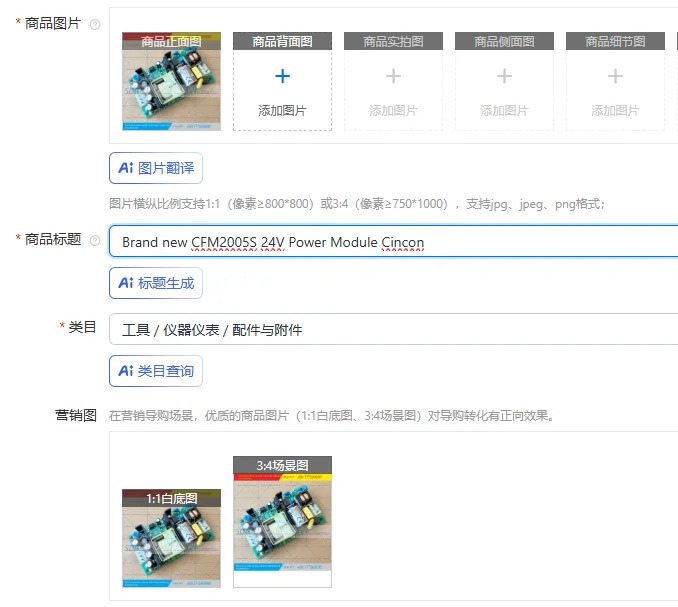This screenshot has width=678, height=607.
Task: Open the 商品正面图 product thumbnail
Action: click(x=171, y=81)
